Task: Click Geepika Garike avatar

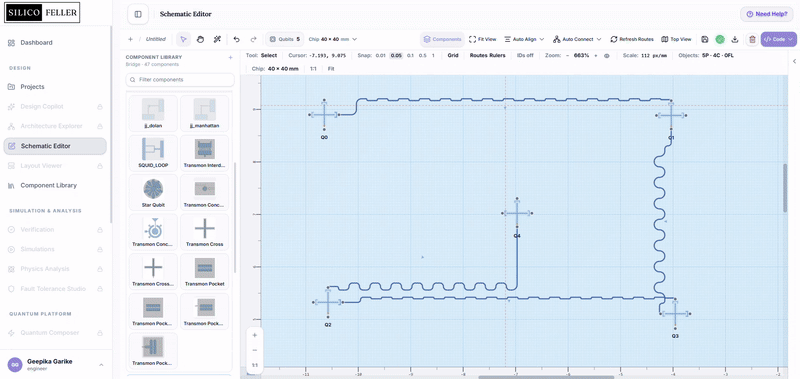Action: point(15,365)
